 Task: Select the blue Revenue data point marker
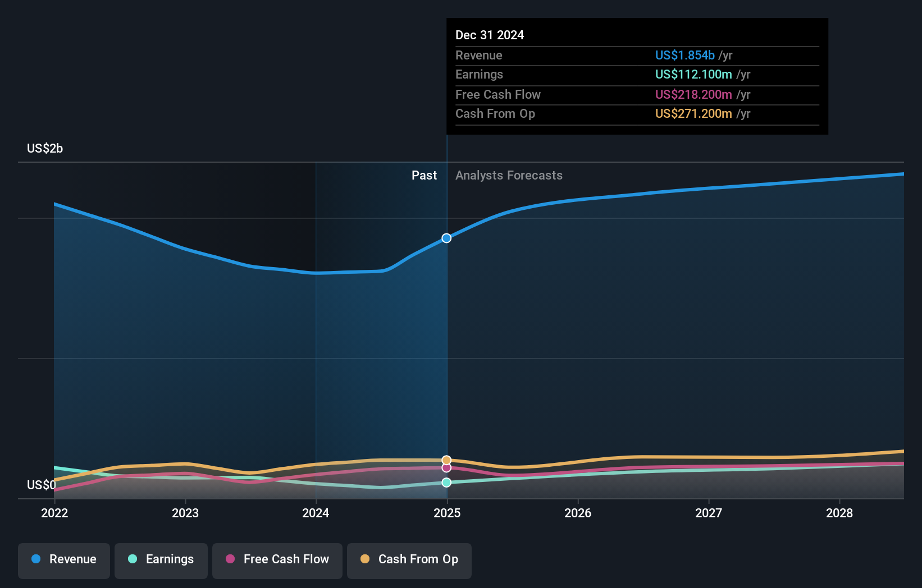click(446, 238)
